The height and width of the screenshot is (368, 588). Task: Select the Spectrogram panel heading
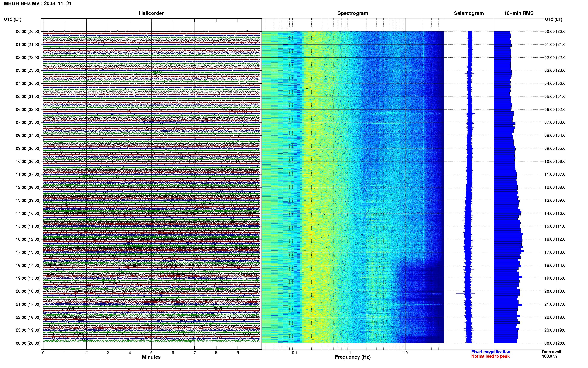[x=353, y=13]
